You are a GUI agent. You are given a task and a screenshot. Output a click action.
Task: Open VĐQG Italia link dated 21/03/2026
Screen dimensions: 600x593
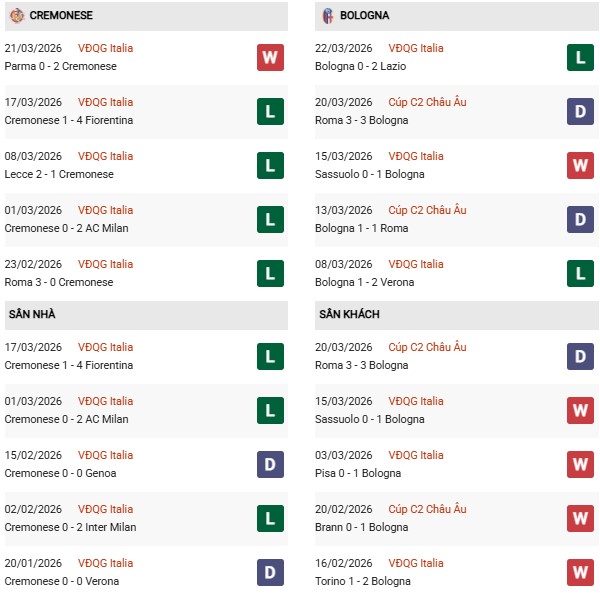pos(105,48)
